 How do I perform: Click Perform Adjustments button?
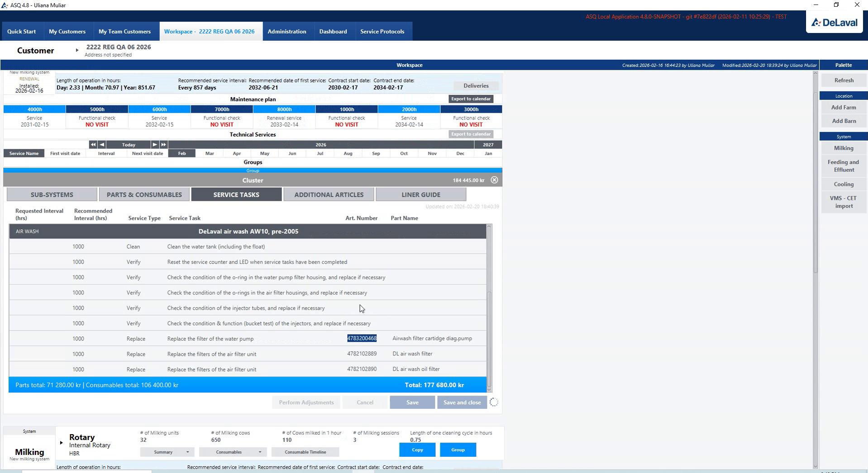click(x=306, y=402)
